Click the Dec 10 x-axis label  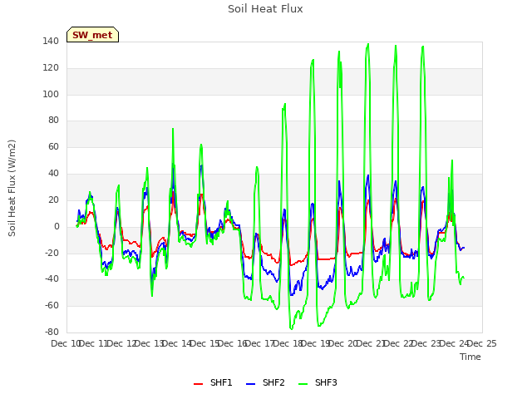tap(65, 343)
